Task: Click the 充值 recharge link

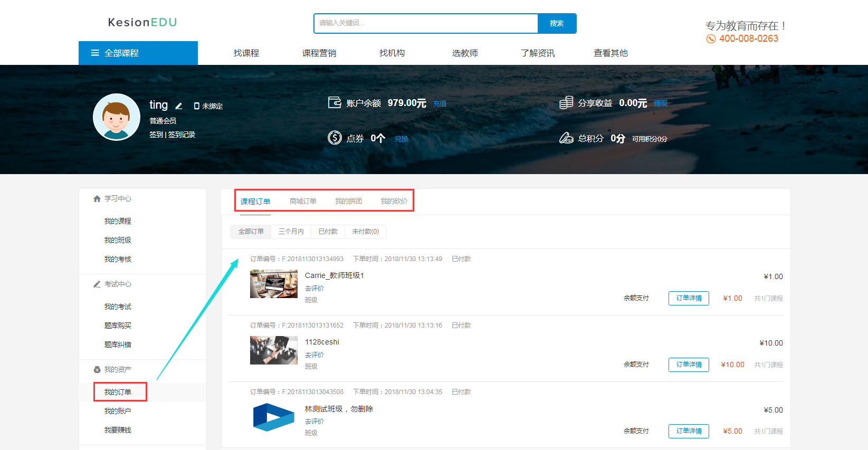Action: [x=440, y=103]
